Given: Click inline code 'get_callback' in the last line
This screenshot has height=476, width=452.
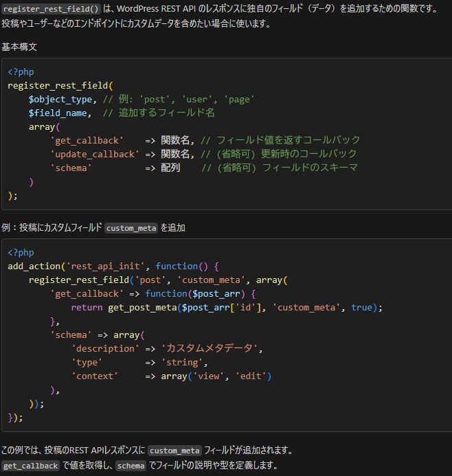Looking at the screenshot, I should [x=31, y=466].
